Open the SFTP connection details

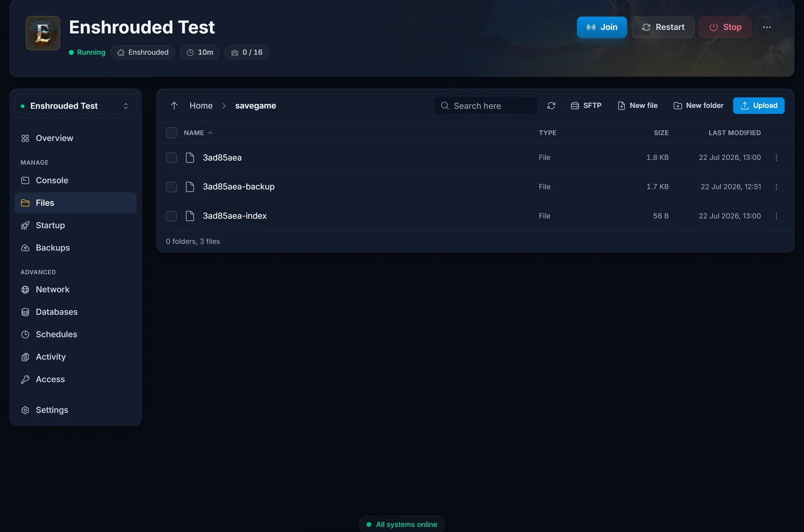coord(586,105)
